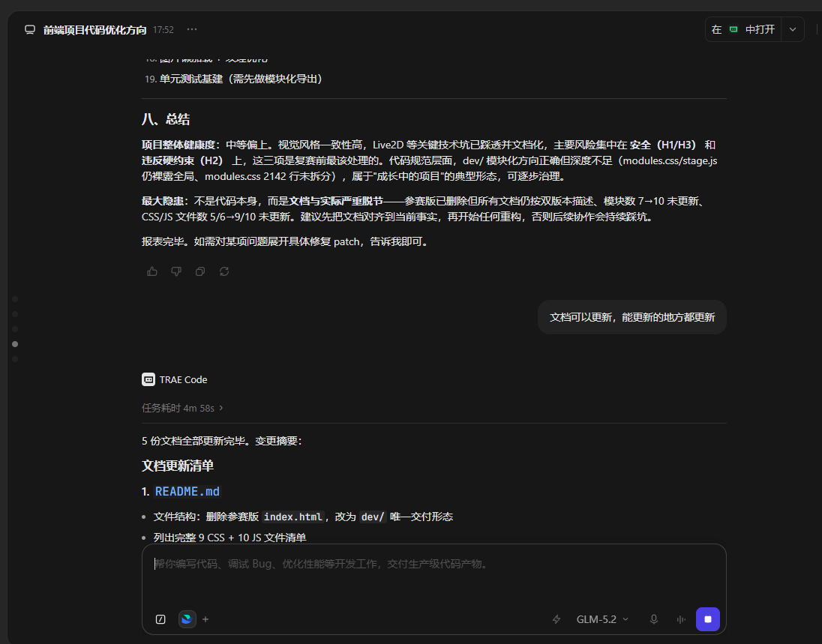This screenshot has height=644, width=822.
Task: Click the timestamp 17:52 in the header
Action: [163, 30]
